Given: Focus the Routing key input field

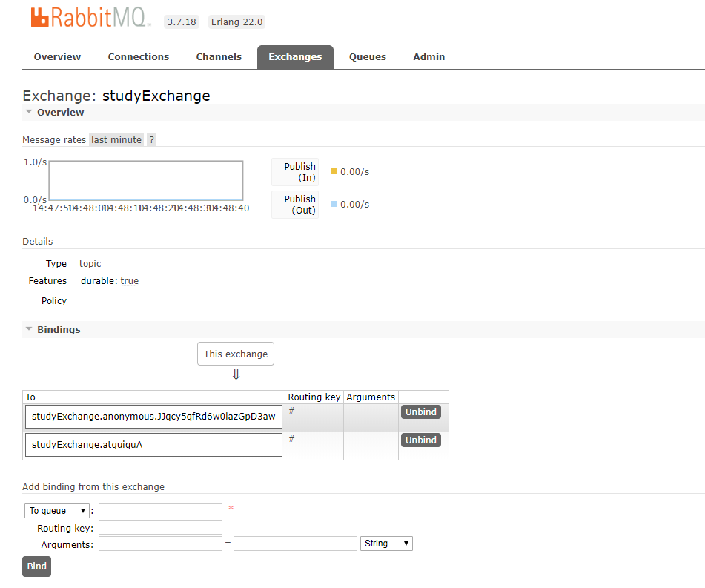Looking at the screenshot, I should (x=161, y=527).
